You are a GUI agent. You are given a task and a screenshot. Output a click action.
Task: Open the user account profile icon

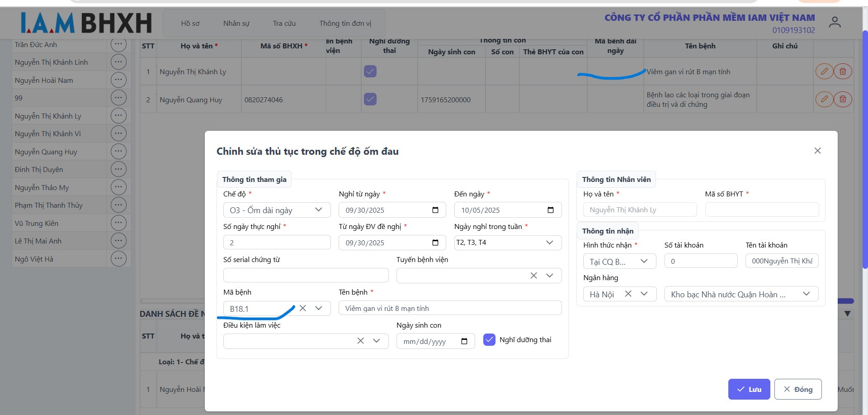coord(835,22)
